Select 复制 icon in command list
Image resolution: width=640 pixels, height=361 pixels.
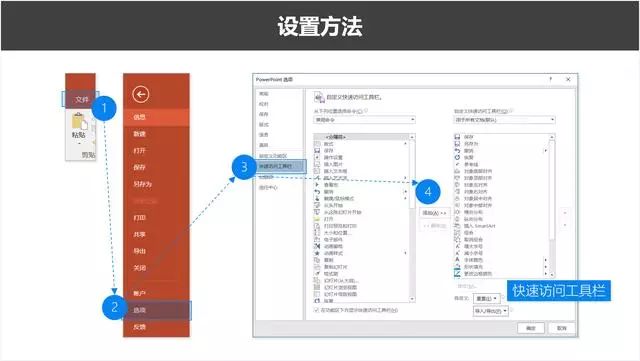(x=317, y=260)
